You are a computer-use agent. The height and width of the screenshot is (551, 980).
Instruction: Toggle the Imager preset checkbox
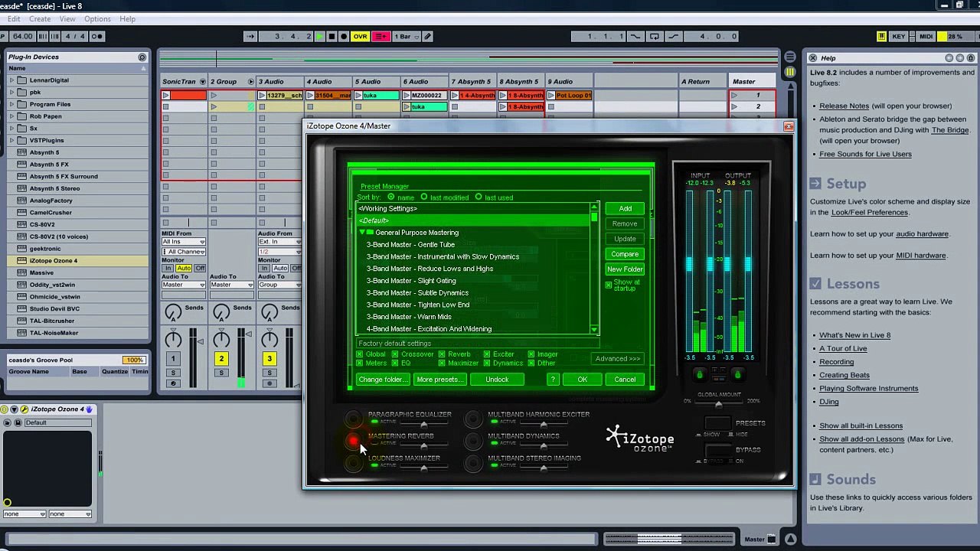click(531, 354)
